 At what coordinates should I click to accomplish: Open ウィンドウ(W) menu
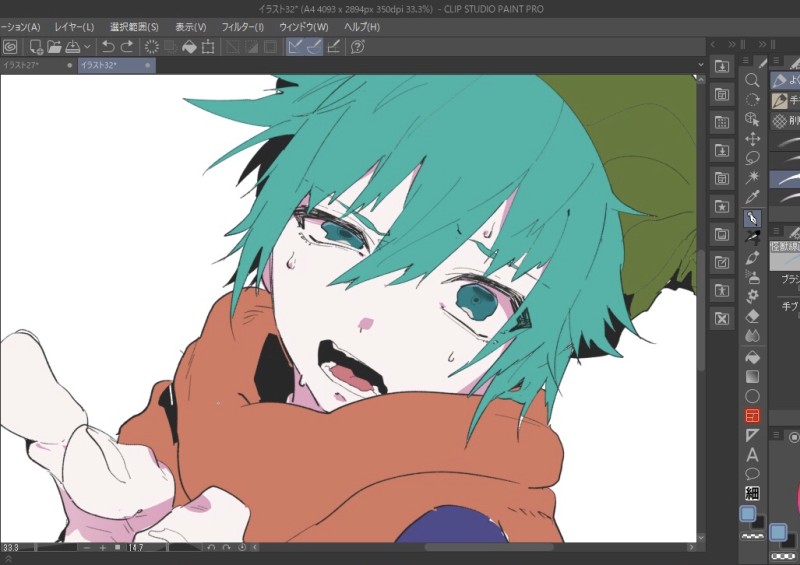pos(304,27)
